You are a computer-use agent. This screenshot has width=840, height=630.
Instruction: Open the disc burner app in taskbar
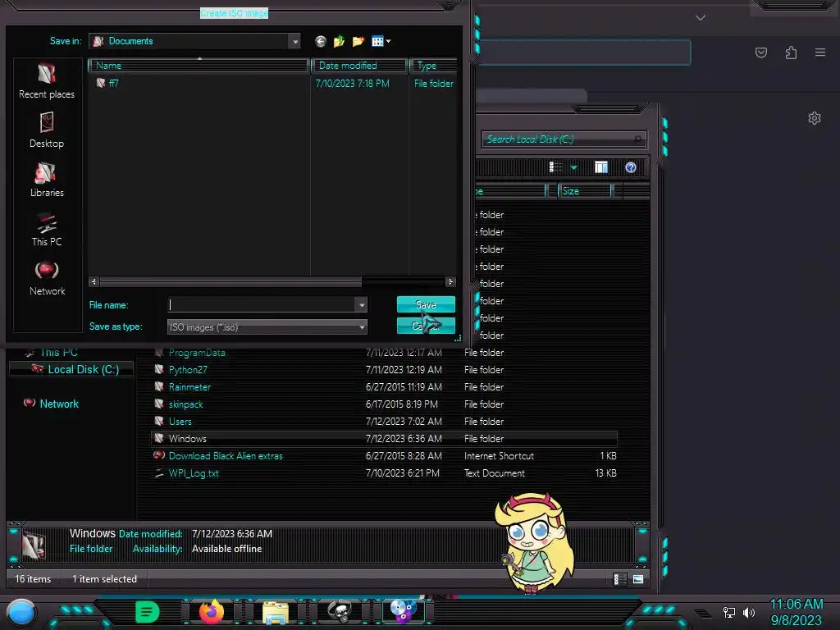403,611
